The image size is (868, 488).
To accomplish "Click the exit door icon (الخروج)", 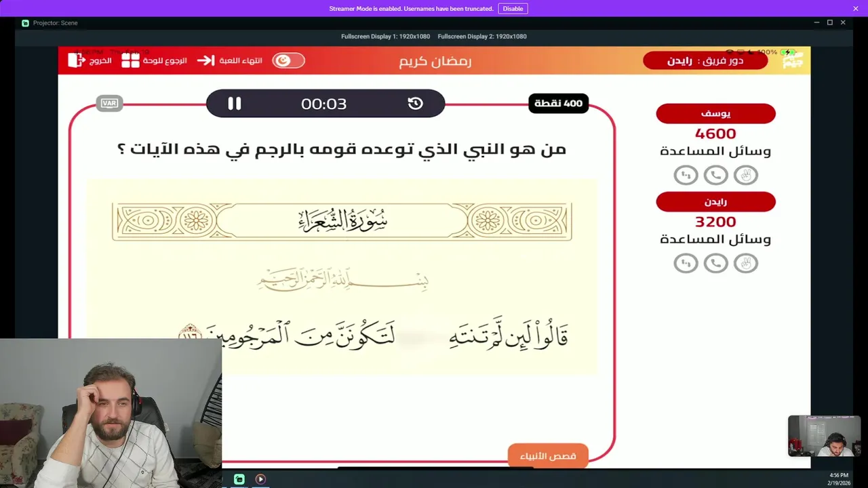I will (76, 60).
